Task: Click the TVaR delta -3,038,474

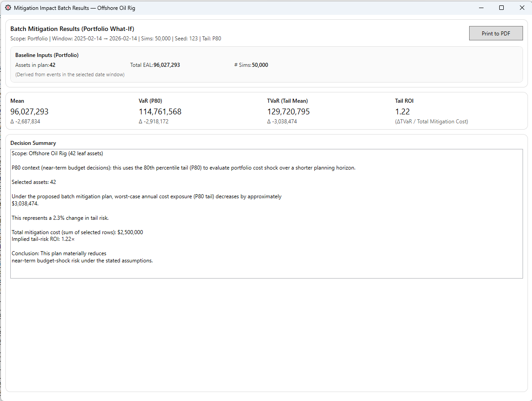Action: (282, 122)
